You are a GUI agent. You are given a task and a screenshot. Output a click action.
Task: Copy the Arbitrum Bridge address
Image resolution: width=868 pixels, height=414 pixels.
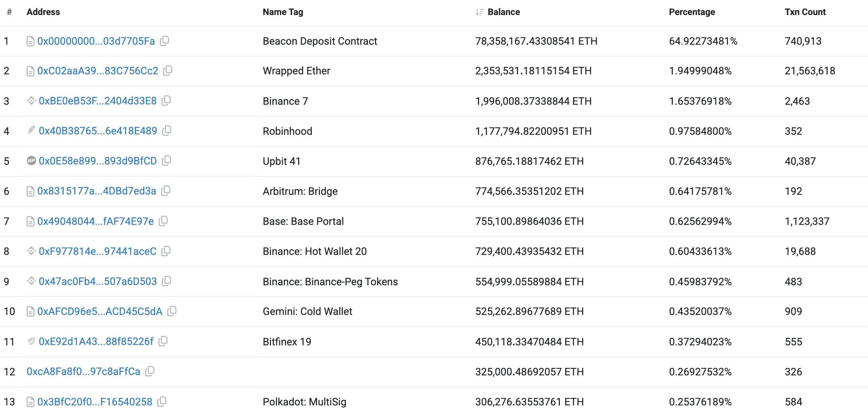(166, 191)
